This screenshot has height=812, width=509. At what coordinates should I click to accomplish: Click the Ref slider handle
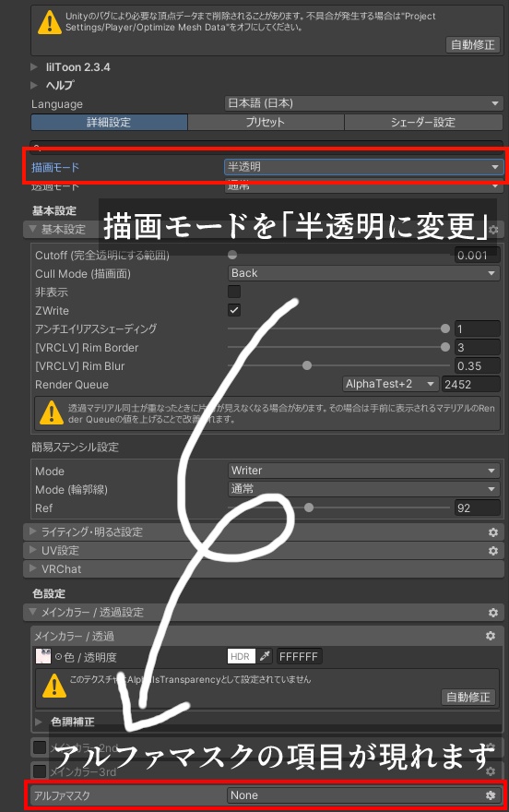pyautogui.click(x=309, y=507)
